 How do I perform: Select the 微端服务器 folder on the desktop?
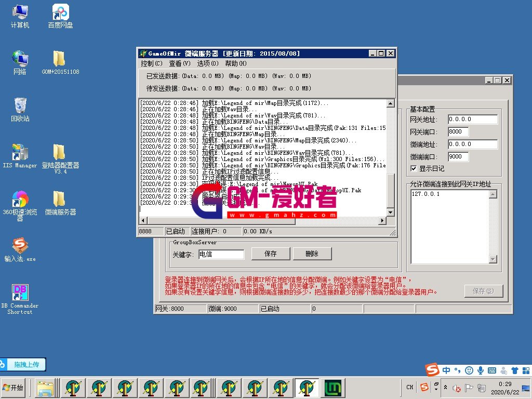point(60,199)
